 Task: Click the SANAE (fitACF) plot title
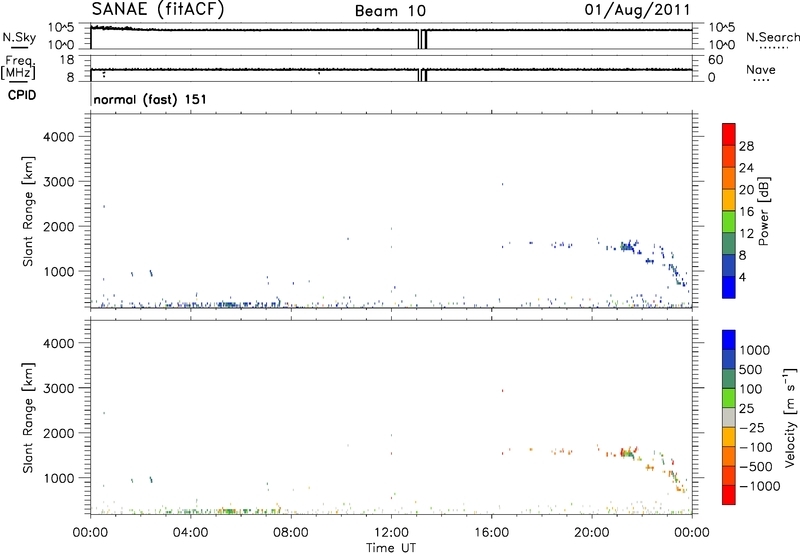point(158,9)
